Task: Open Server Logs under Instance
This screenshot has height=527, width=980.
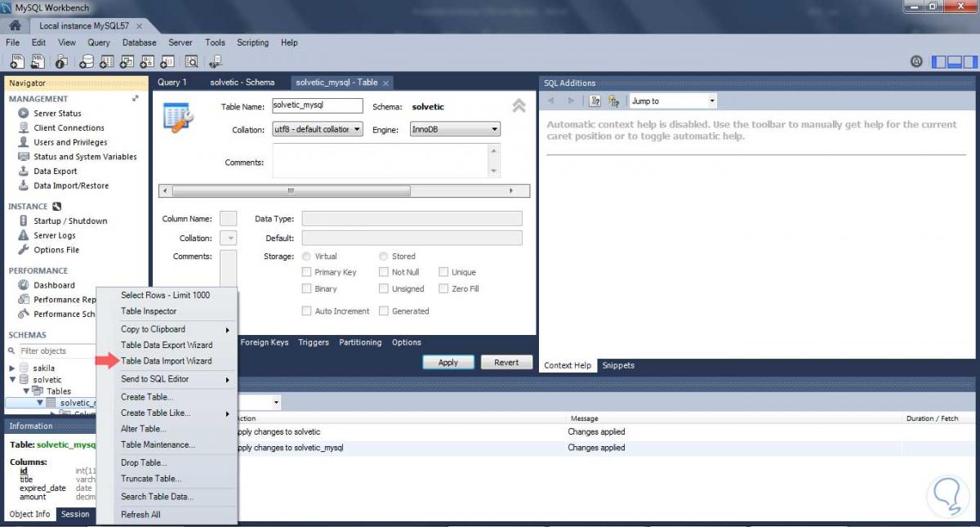Action: [x=55, y=235]
